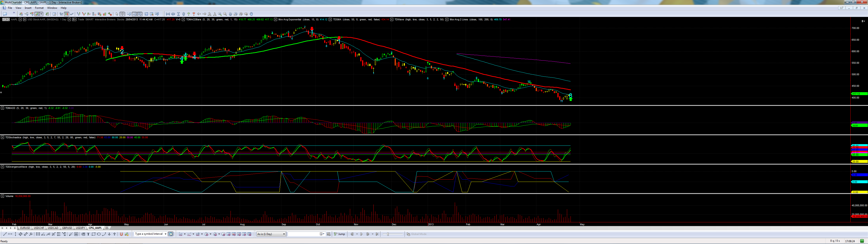868x244 pixels.
Task: Click the zoom in magnifier icon
Action: 220,14
